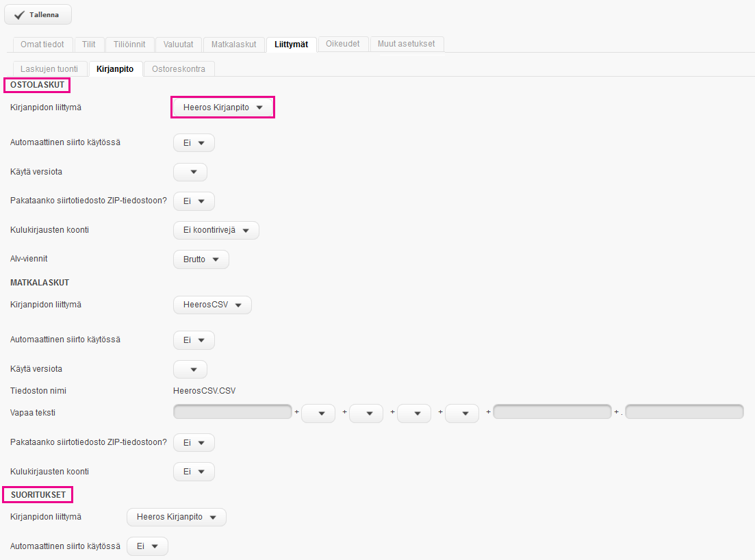Expand Ostolaskut Automaattinen siirto käytössä dropdown

(194, 143)
